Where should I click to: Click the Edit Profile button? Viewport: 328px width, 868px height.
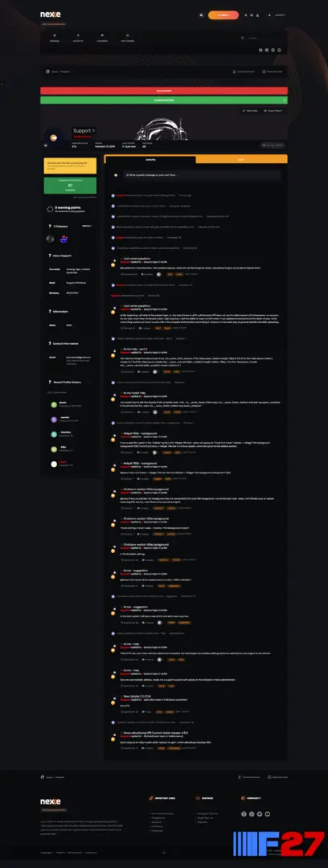click(251, 111)
